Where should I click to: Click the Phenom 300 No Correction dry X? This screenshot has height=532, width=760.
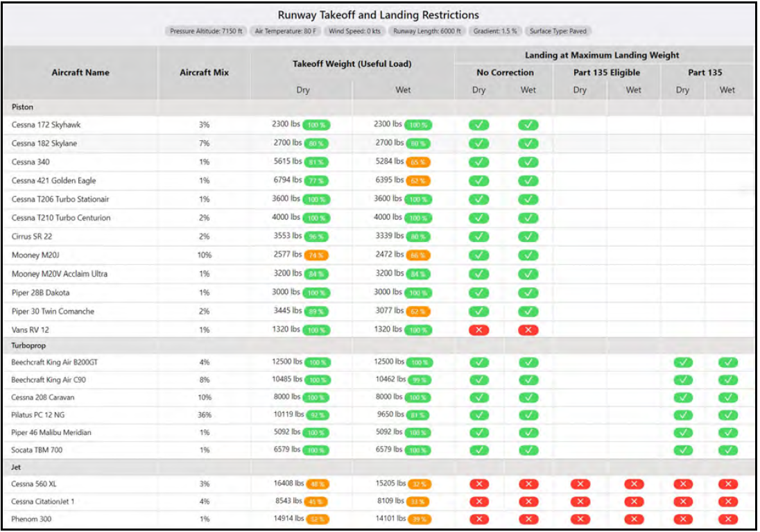pyautogui.click(x=479, y=519)
